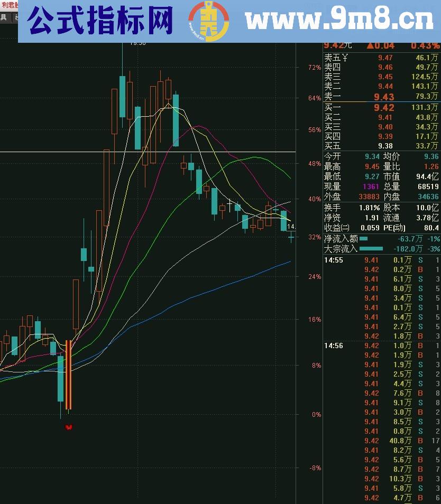Image resolution: width=441 pixels, height=504 pixels.
Task: Collapse the 买一 depth row
Action: pos(332,108)
